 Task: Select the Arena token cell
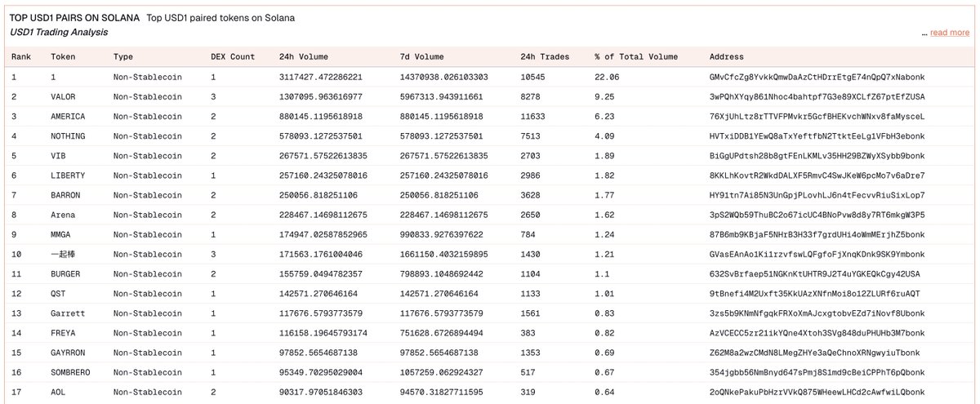point(63,214)
